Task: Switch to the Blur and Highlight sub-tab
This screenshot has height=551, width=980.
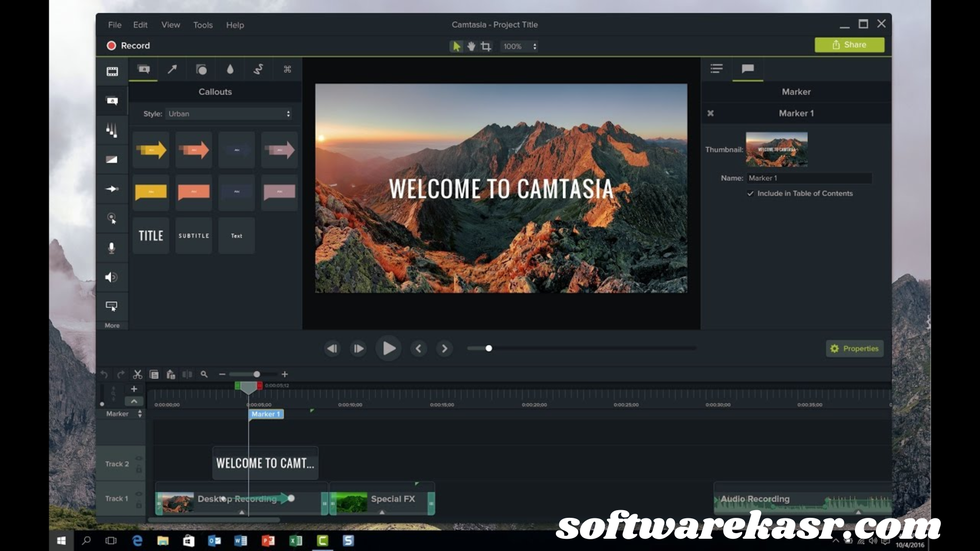Action: click(230, 69)
